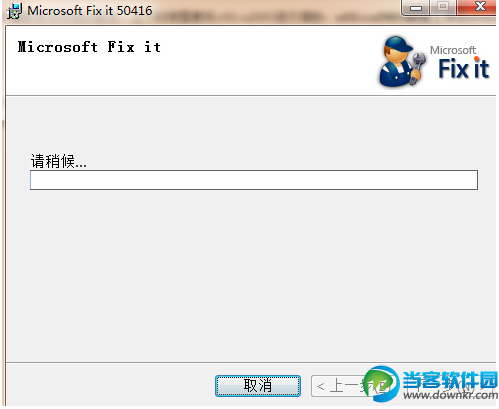Click the blue 'Fix it' logo text

tap(464, 68)
